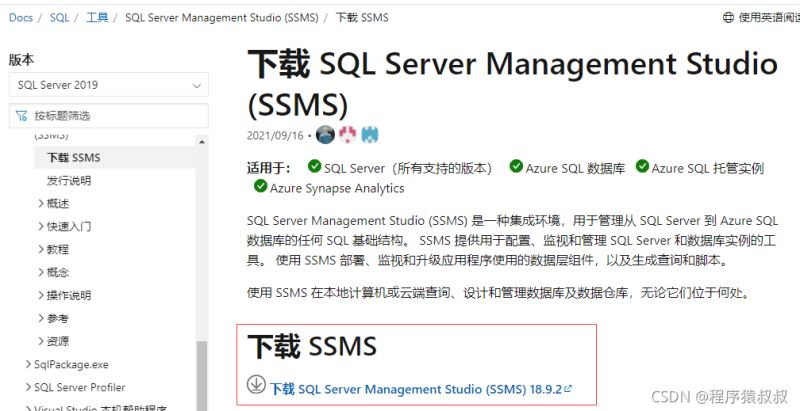Click the filter funnel icon

tap(21, 115)
